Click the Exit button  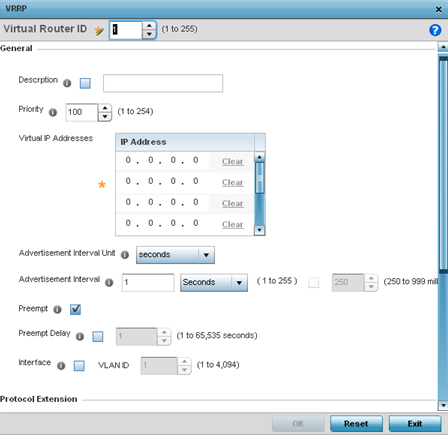click(x=415, y=423)
